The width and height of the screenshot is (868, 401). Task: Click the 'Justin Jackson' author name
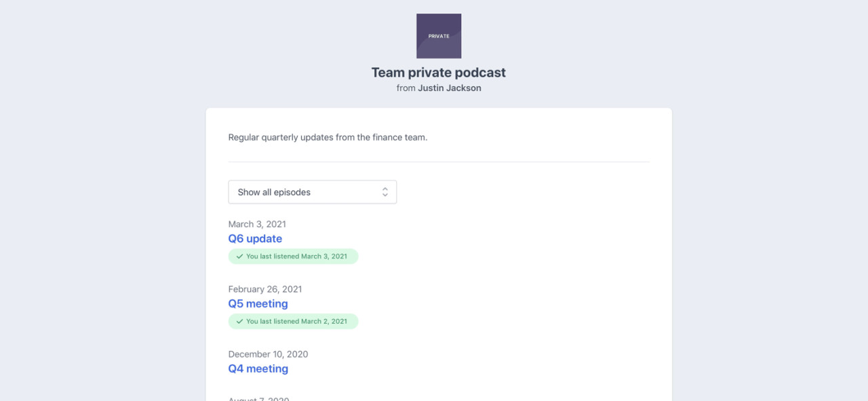pyautogui.click(x=448, y=88)
